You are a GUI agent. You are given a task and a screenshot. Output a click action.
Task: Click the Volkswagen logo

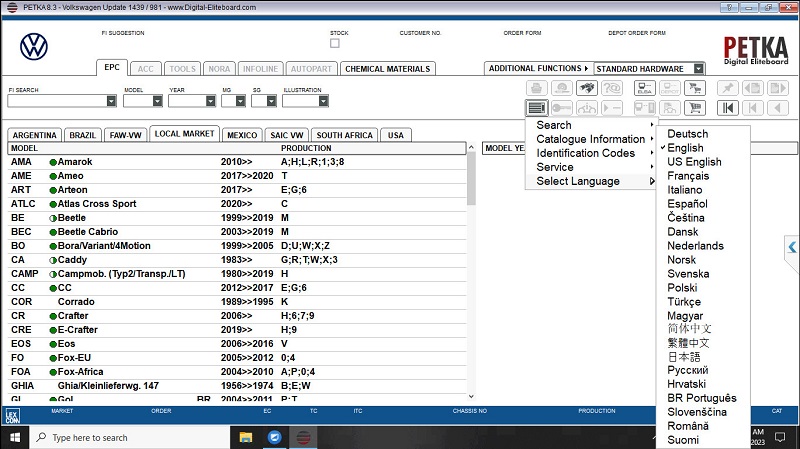[34, 47]
